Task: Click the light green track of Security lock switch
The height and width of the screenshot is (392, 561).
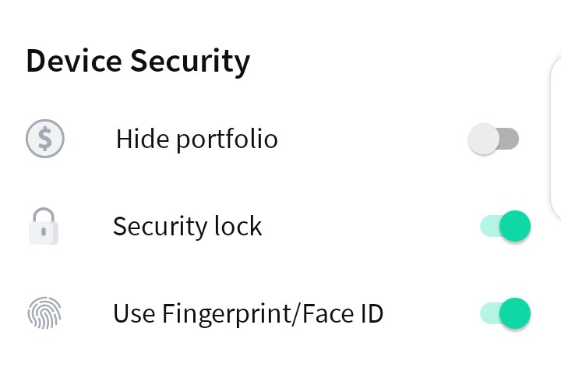Action: pyautogui.click(x=489, y=226)
